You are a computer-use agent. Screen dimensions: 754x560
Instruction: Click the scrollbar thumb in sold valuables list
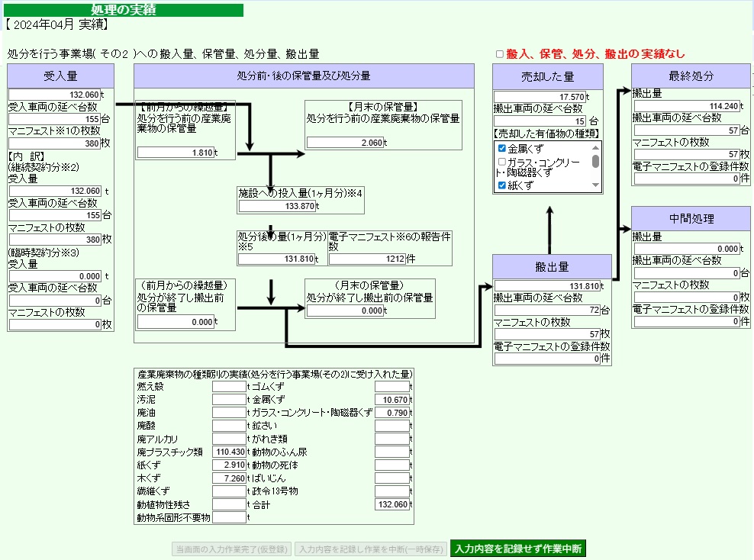pos(596,161)
